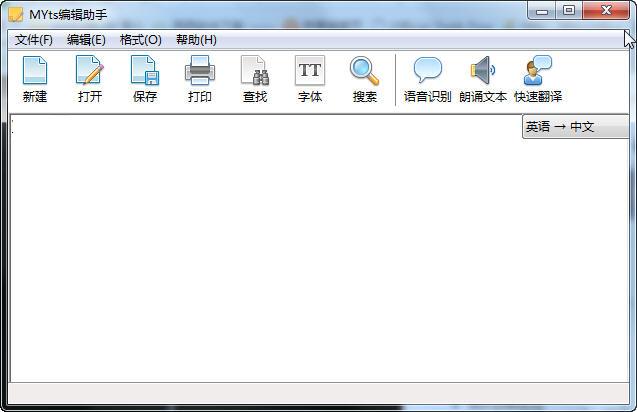
Task: Open the 文件(F) menu
Action: (x=34, y=40)
